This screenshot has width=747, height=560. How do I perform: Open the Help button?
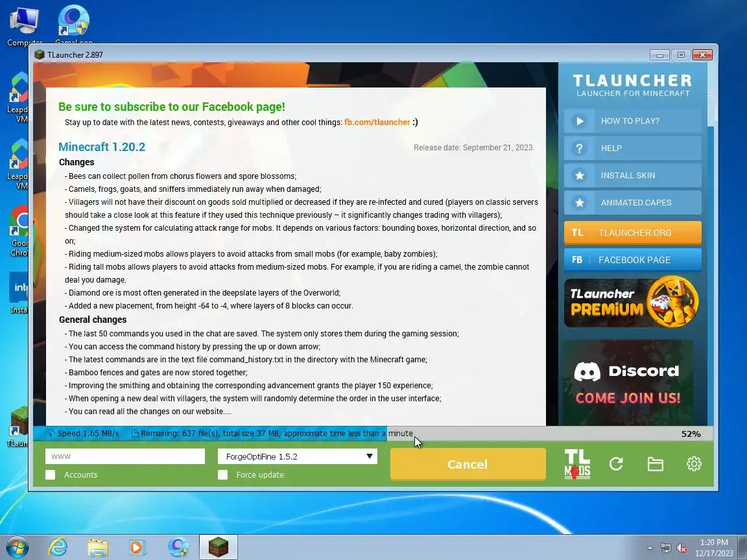pyautogui.click(x=633, y=148)
